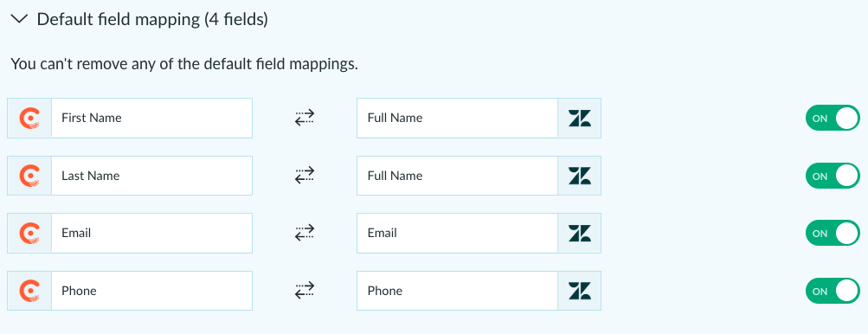Click the Zendesk icon in Last Name row
This screenshot has height=334, width=868.
tap(580, 176)
